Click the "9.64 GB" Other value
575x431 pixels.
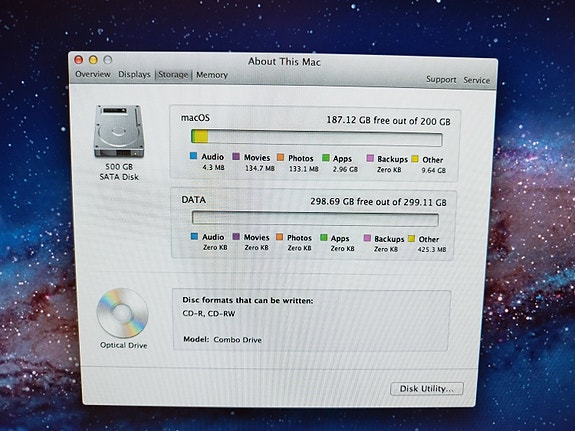pos(433,170)
